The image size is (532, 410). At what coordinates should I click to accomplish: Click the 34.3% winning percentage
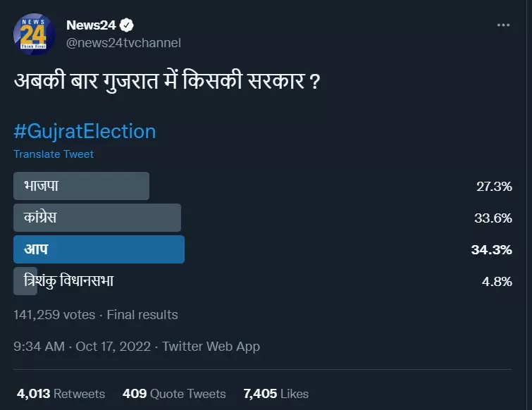pyautogui.click(x=492, y=250)
